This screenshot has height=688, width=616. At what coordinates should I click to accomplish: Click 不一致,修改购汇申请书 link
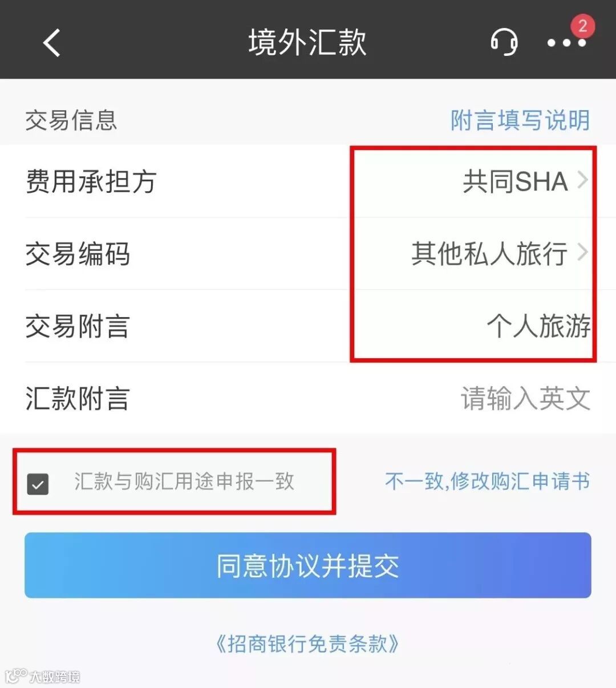[488, 481]
